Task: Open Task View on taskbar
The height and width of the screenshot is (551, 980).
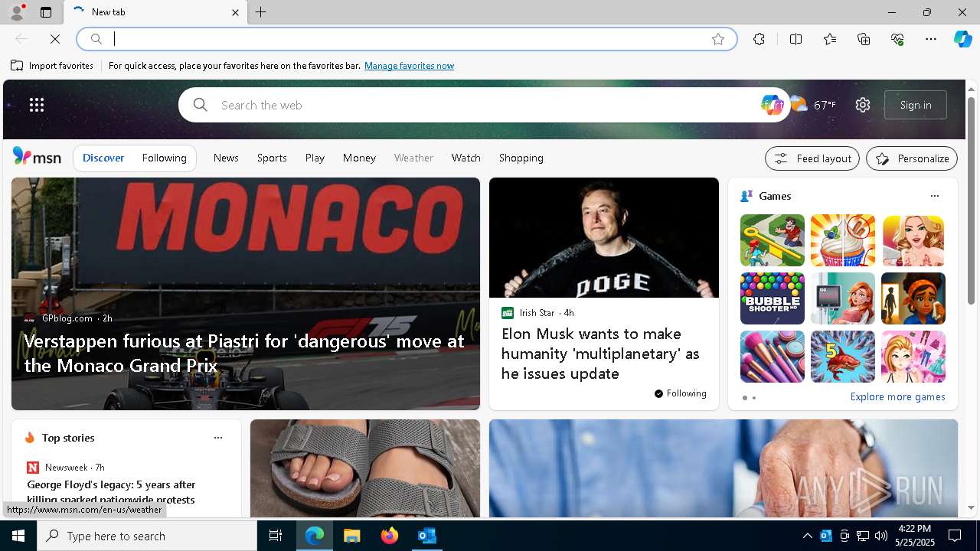Action: [276, 536]
